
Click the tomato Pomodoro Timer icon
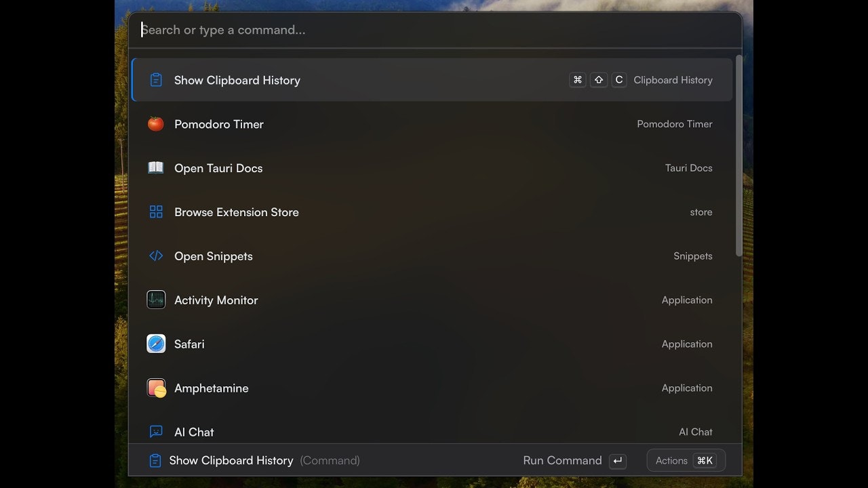click(x=156, y=124)
